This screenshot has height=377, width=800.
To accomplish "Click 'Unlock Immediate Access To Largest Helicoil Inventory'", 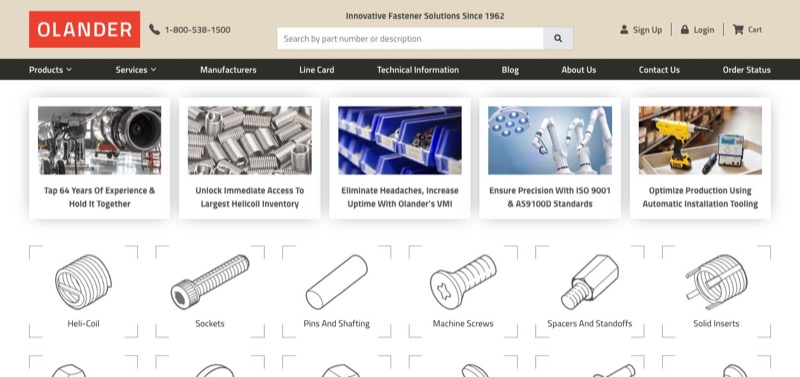I will pyautogui.click(x=249, y=197).
